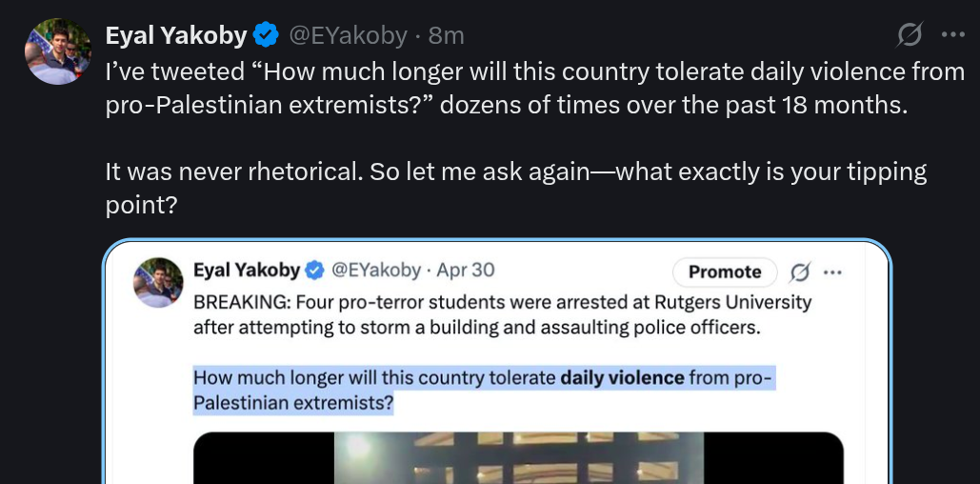The width and height of the screenshot is (980, 484).
Task: Click the Eyal Yakoby name in the quoted tweet
Action: pos(246,271)
